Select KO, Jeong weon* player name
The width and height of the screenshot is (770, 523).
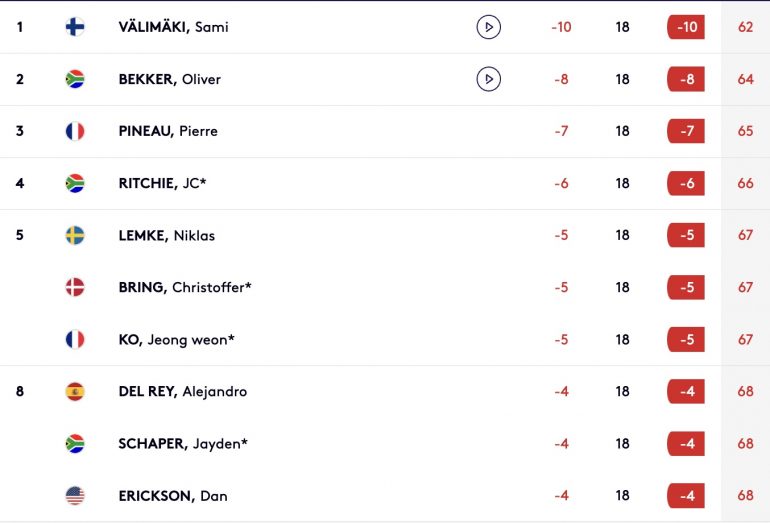tap(177, 339)
